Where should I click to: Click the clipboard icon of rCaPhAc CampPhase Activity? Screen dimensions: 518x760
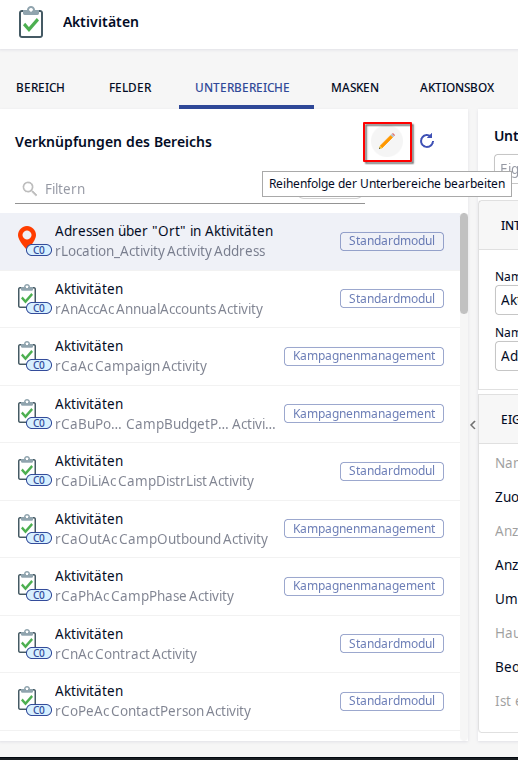pyautogui.click(x=27, y=583)
